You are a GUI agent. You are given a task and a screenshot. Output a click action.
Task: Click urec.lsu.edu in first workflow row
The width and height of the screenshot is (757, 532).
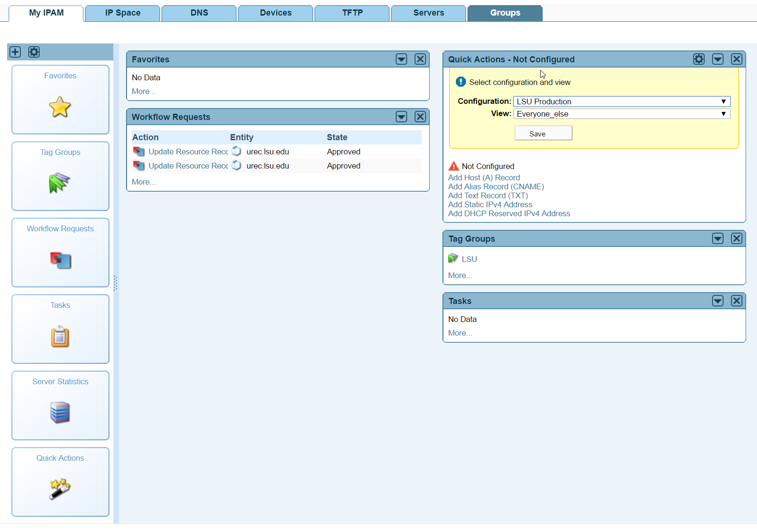point(268,152)
